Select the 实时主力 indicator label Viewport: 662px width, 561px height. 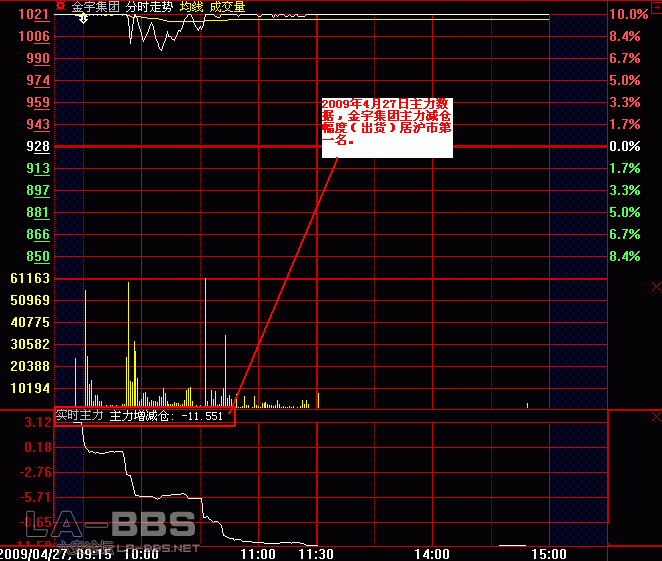coord(80,415)
